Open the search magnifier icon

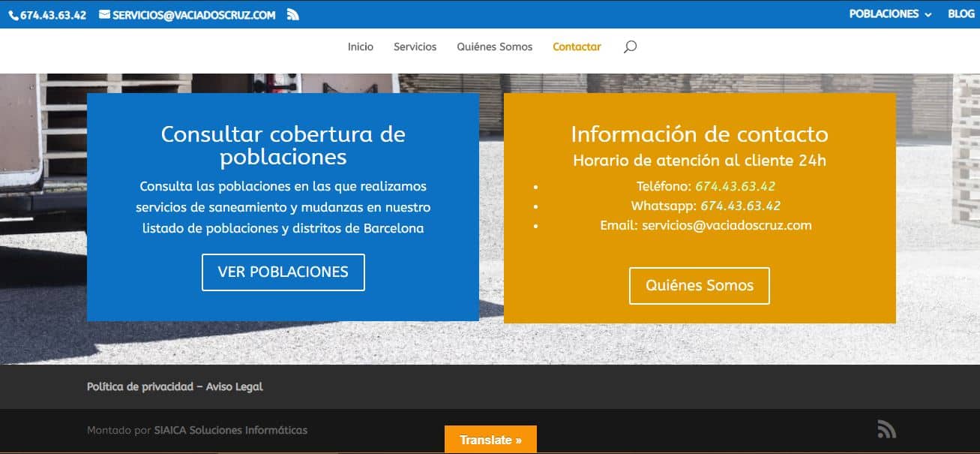630,47
